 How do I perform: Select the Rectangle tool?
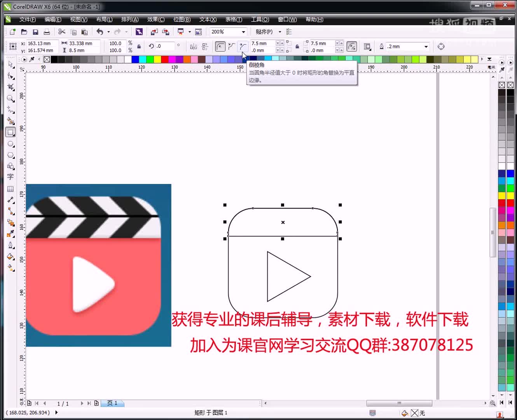10,132
